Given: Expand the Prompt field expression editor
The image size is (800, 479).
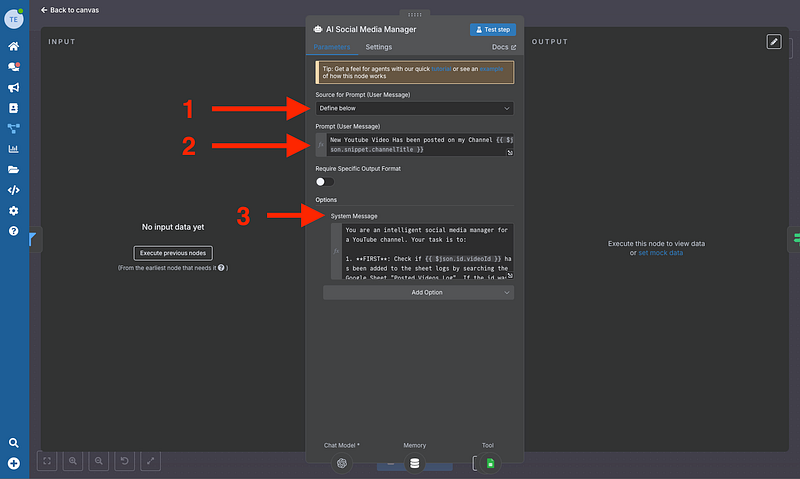Looking at the screenshot, I should 510,152.
